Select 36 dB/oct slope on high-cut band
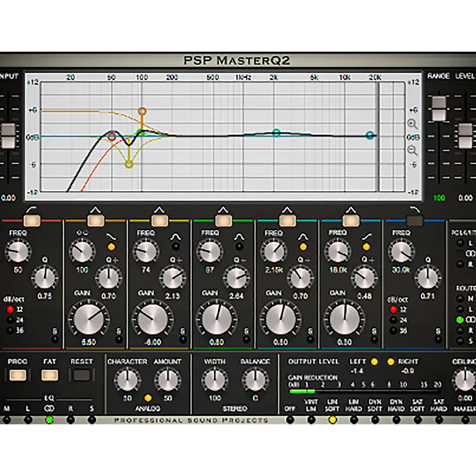Viewport: 476px width, 476px height. [393, 330]
